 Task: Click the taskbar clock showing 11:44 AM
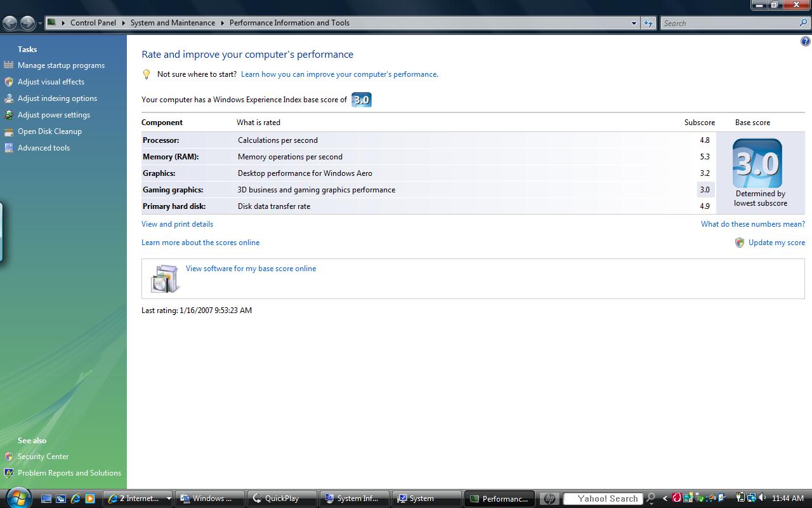pyautogui.click(x=788, y=498)
